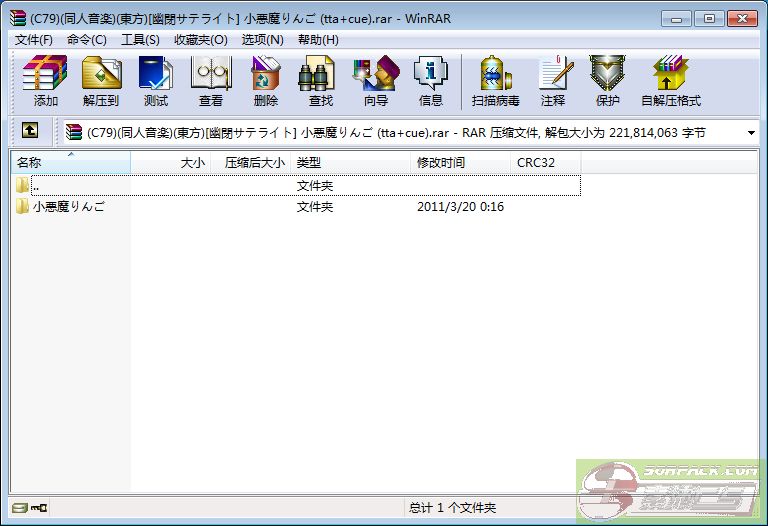Click the parent folder '..' icon
The width and height of the screenshot is (768, 526).
[22, 186]
